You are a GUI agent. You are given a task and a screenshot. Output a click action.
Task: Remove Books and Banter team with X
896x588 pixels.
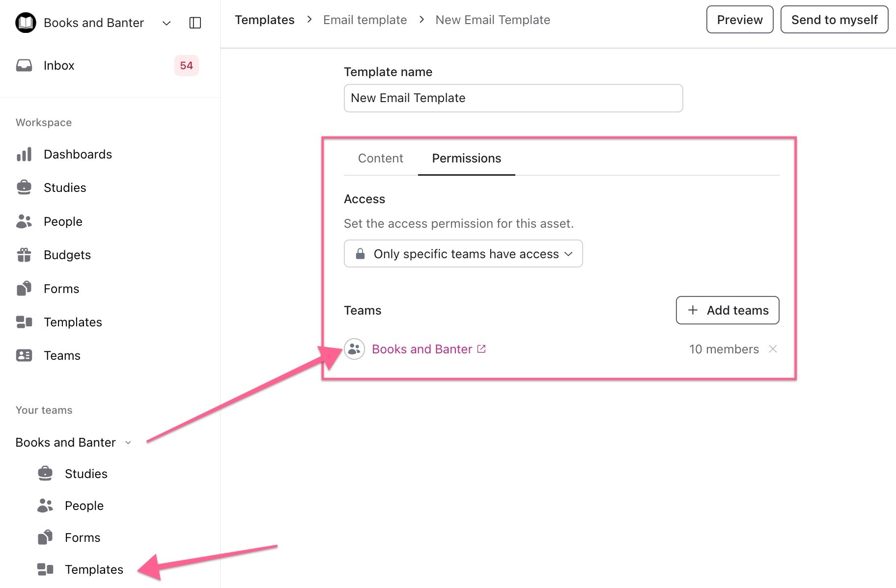(773, 349)
